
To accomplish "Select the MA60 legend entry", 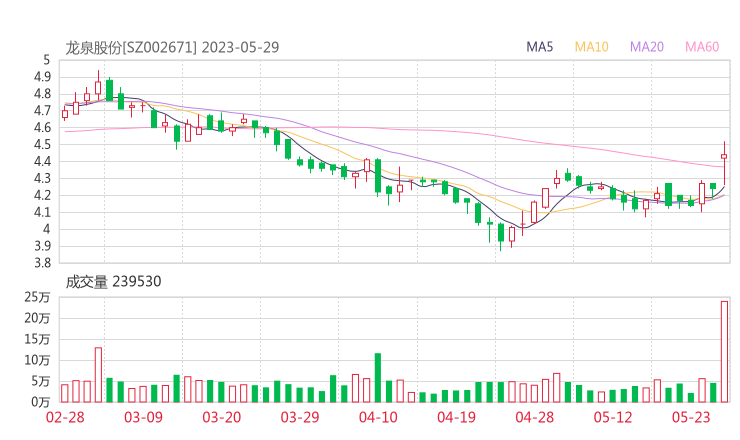I will (702, 47).
